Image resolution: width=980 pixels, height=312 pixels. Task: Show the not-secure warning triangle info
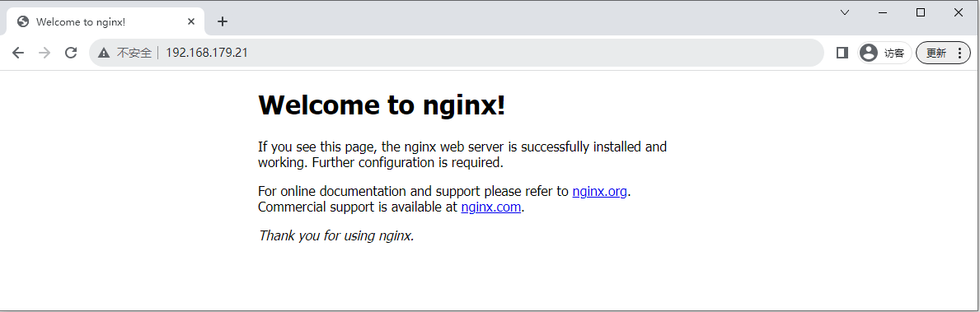tap(104, 53)
